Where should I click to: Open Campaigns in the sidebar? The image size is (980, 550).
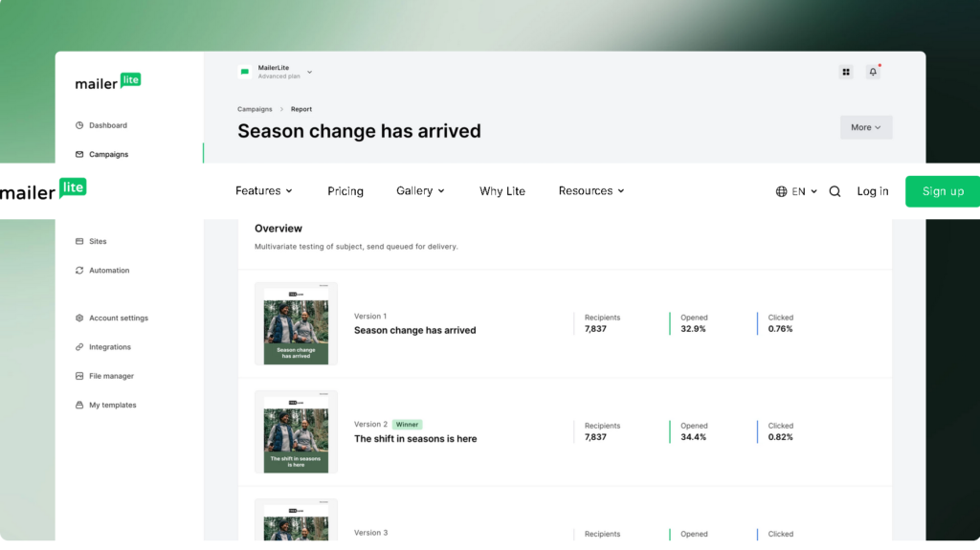coord(101,154)
